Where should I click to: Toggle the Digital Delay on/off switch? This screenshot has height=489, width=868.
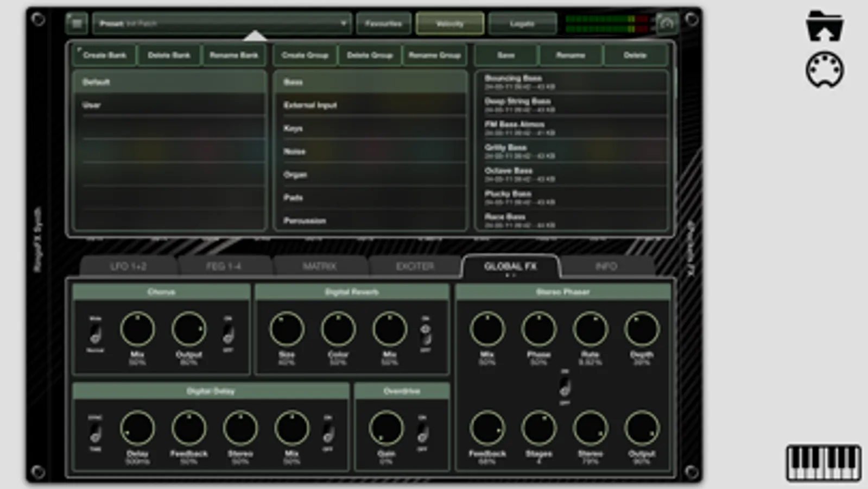[x=328, y=433]
